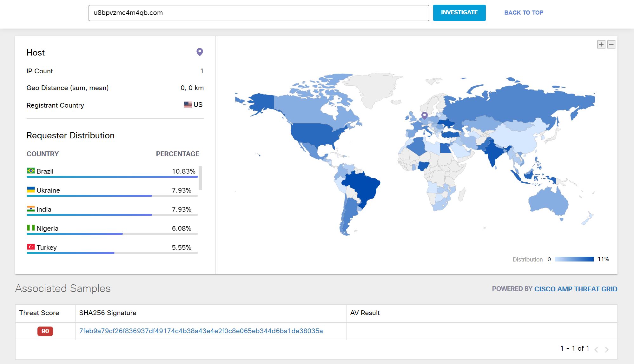Go to previous page of samples
Screen dimensions: 634x364
pos(596,349)
